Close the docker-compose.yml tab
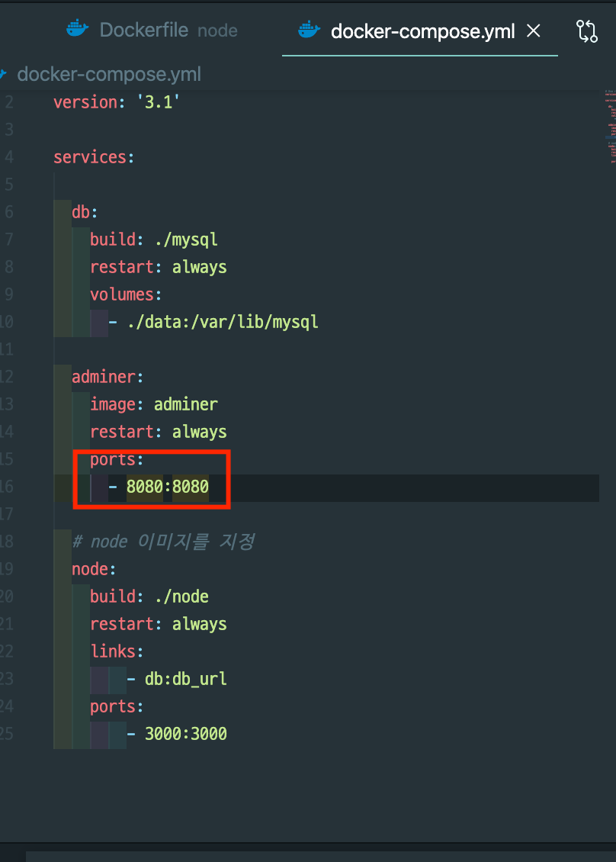 tap(534, 31)
